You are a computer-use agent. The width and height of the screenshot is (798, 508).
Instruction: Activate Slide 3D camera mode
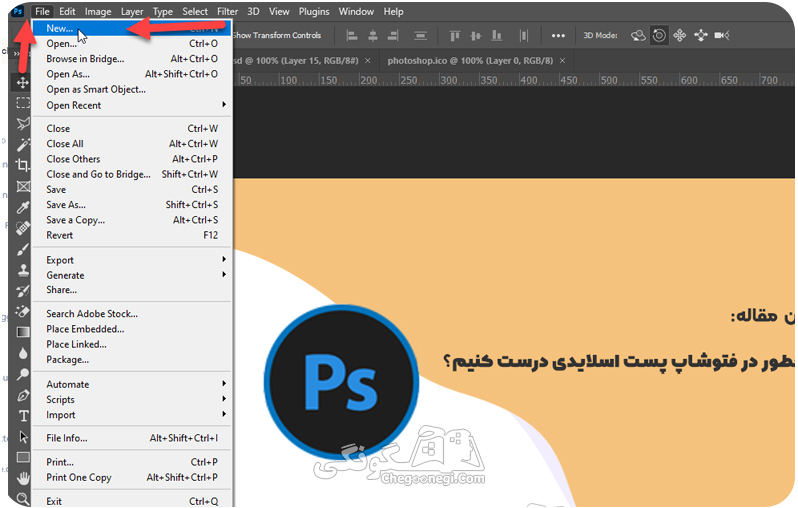[x=701, y=35]
